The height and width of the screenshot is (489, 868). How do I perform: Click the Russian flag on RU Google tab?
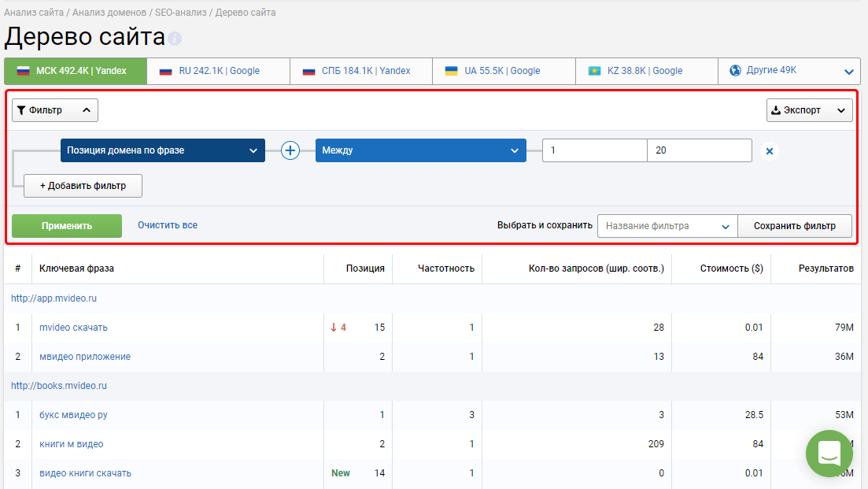(x=165, y=72)
